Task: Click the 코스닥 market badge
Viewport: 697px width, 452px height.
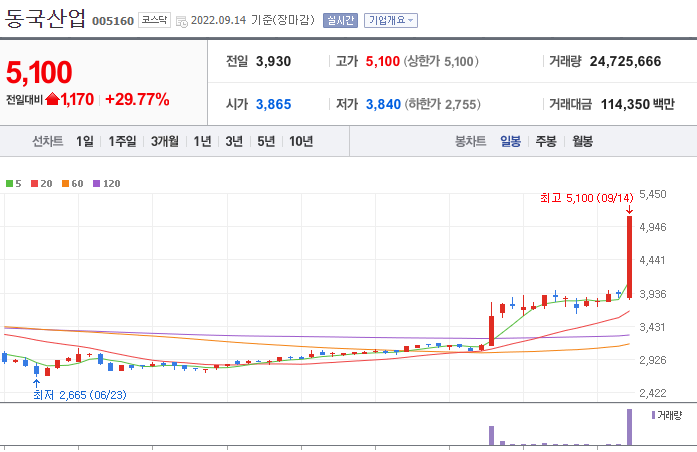Action: tap(154, 20)
